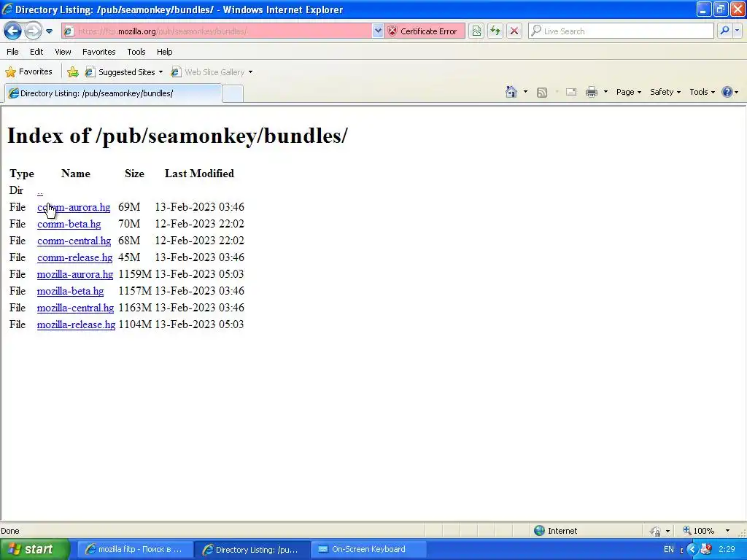Open the mozilla-release.hg file link

click(76, 324)
